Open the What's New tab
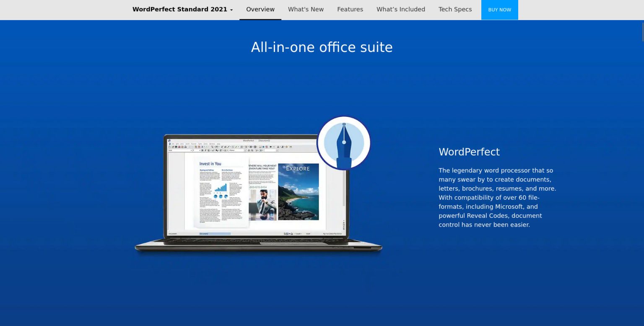The height and width of the screenshot is (326, 644). (x=306, y=10)
